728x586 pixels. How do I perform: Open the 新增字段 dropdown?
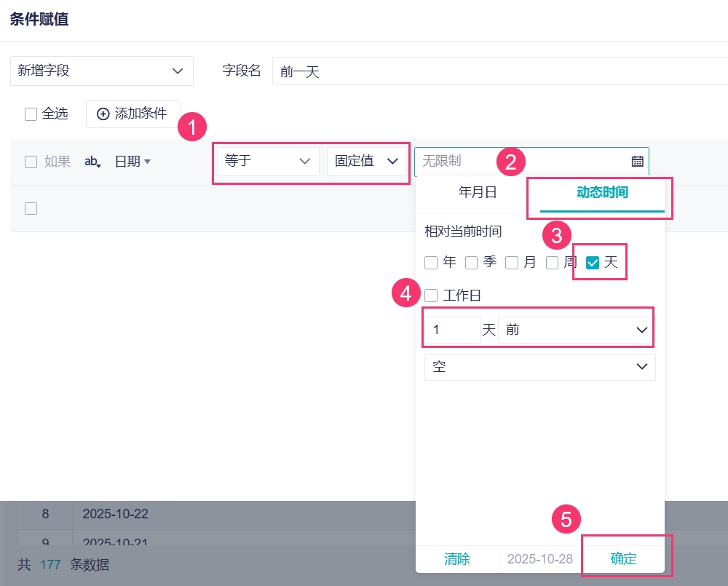click(x=102, y=71)
